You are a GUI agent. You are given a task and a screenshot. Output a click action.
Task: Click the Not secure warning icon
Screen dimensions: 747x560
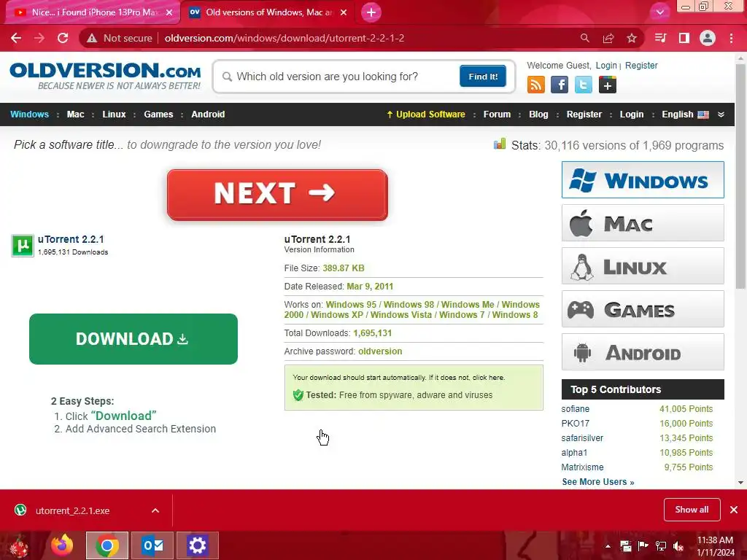[92, 38]
